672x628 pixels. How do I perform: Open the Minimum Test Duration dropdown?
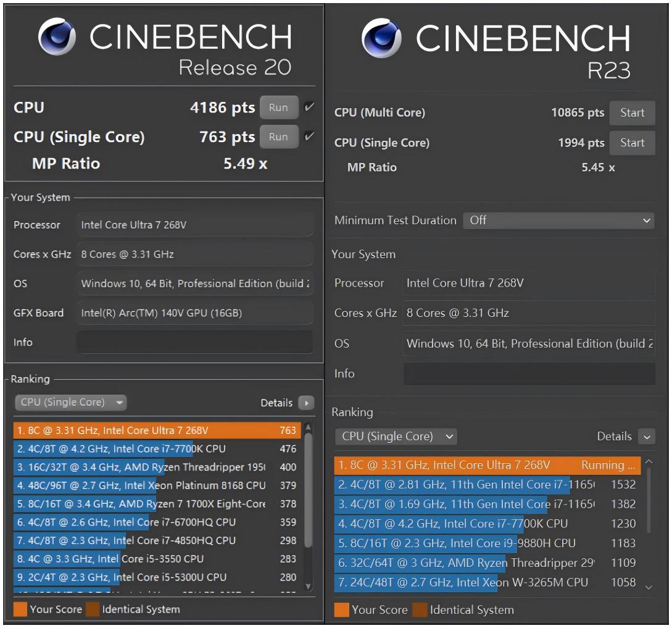[x=558, y=220]
